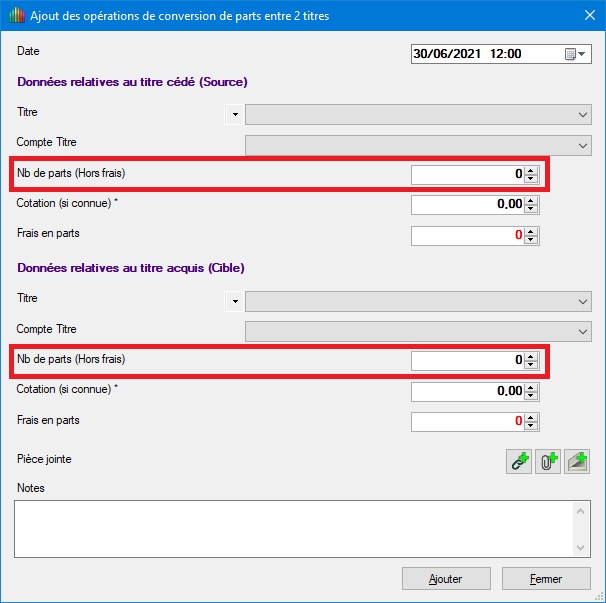Click the add link attachment icon
The image size is (606, 603).
click(519, 461)
